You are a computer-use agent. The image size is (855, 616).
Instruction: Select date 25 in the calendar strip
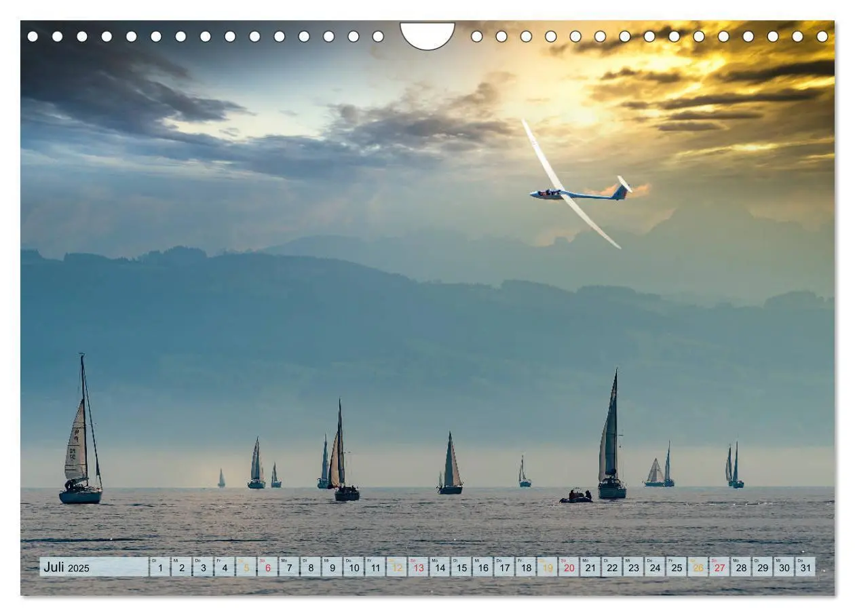click(677, 567)
